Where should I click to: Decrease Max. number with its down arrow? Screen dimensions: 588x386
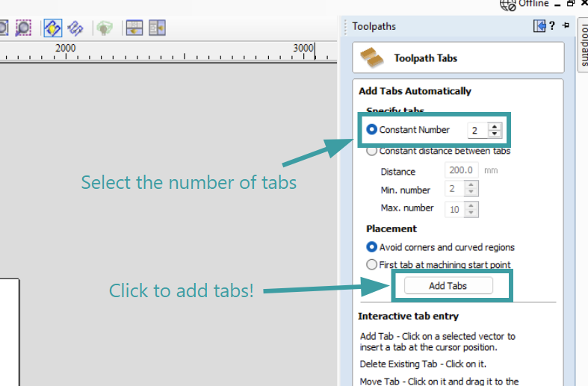[471, 213]
